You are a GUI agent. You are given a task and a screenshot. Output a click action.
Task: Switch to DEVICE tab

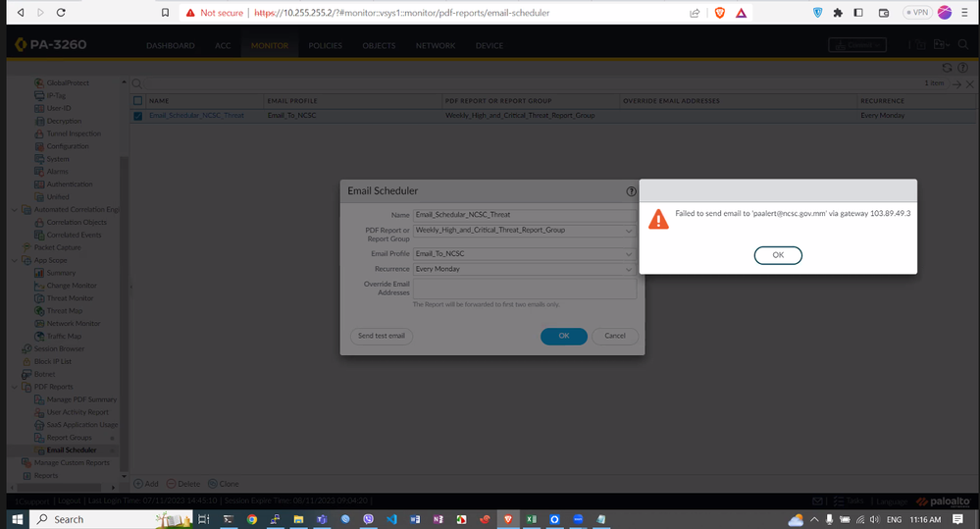489,46
